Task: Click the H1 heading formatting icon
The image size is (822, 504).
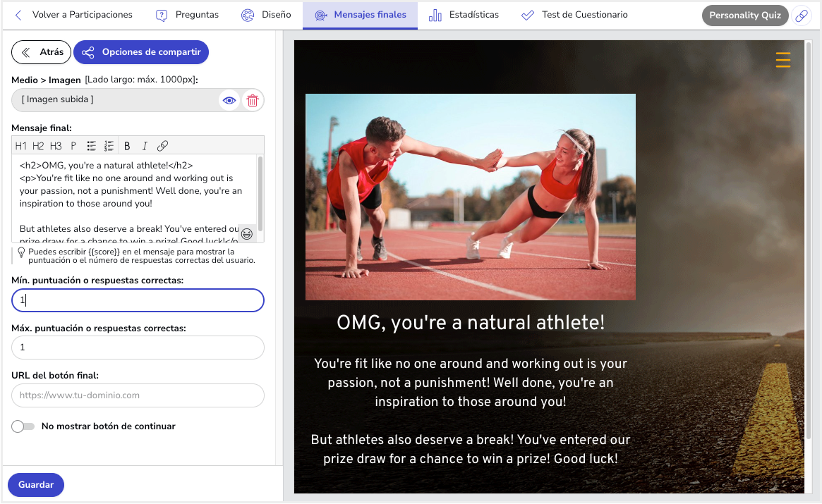Action: (x=21, y=146)
